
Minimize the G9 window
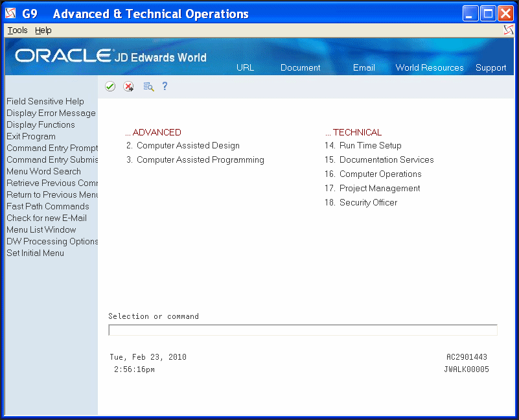pos(470,14)
